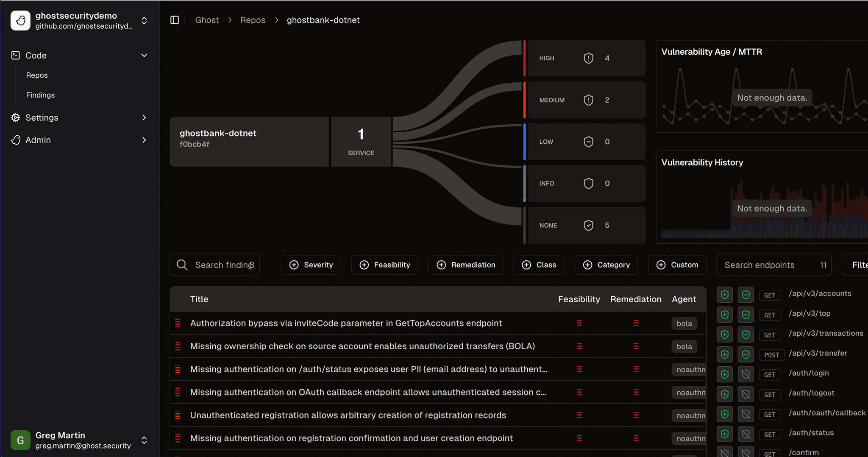The width and height of the screenshot is (868, 457).
Task: Expand the Settings menu chevron
Action: pyautogui.click(x=144, y=117)
